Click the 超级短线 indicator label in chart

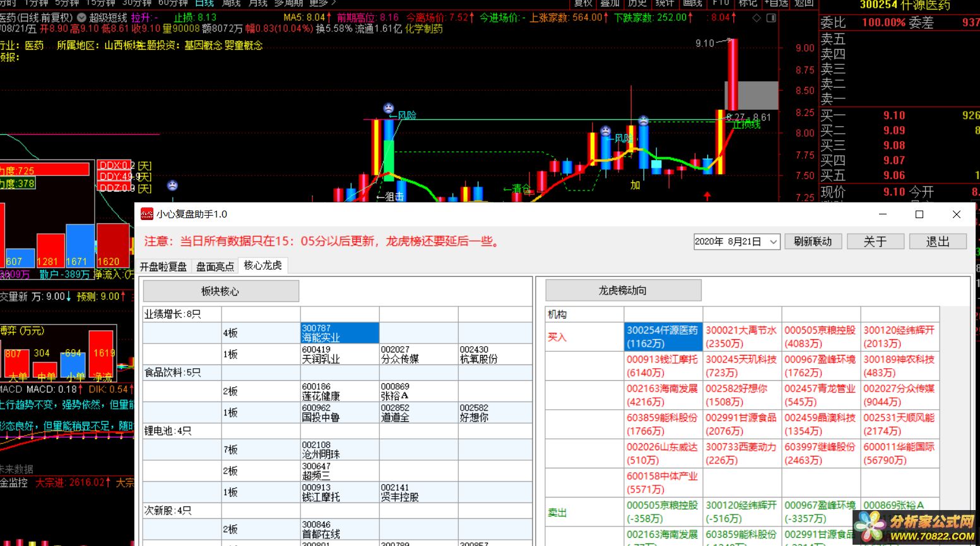coord(108,18)
